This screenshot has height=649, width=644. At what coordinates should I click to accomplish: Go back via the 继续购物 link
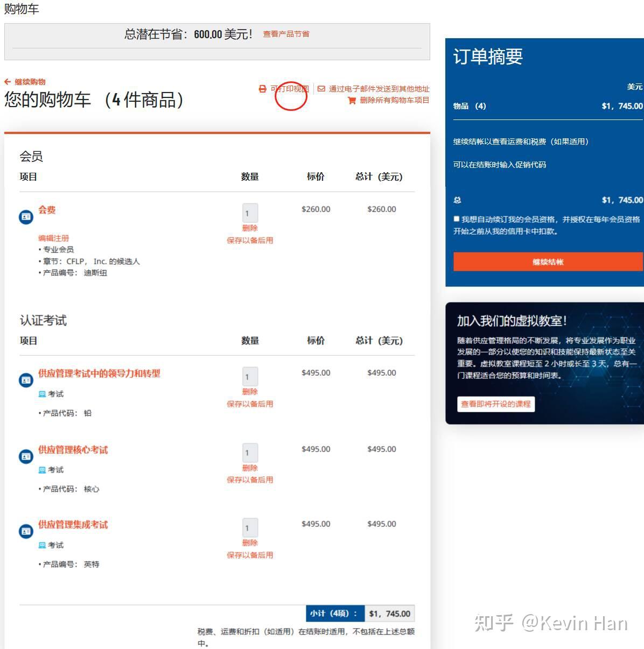[x=30, y=82]
